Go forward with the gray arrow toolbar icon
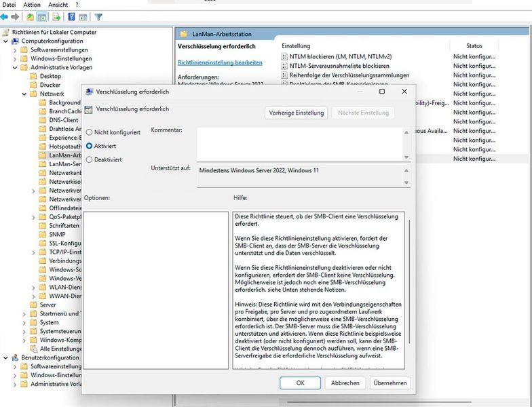The height and width of the screenshot is (407, 532). pyautogui.click(x=15, y=16)
